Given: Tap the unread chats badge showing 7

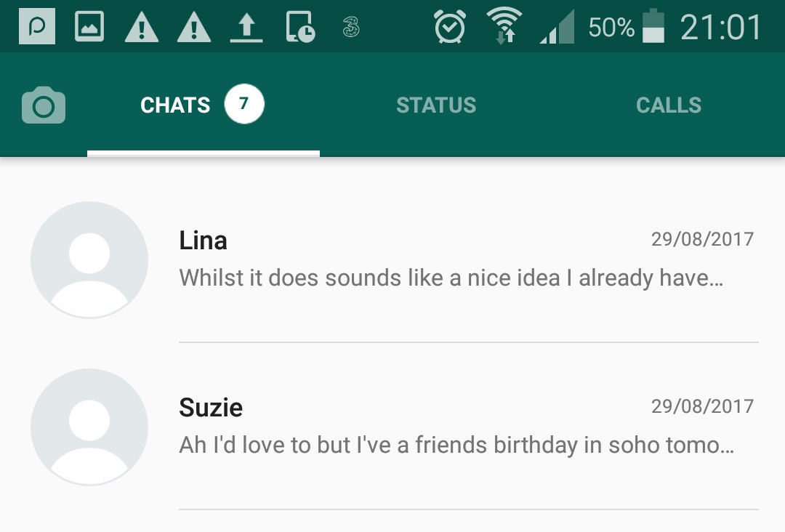Looking at the screenshot, I should tap(244, 105).
